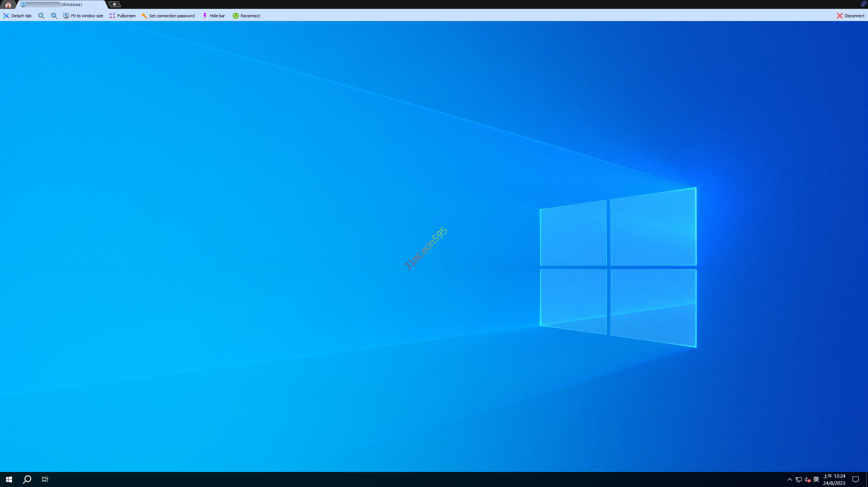Open the Windows Start menu
868x487 pixels.
9,479
